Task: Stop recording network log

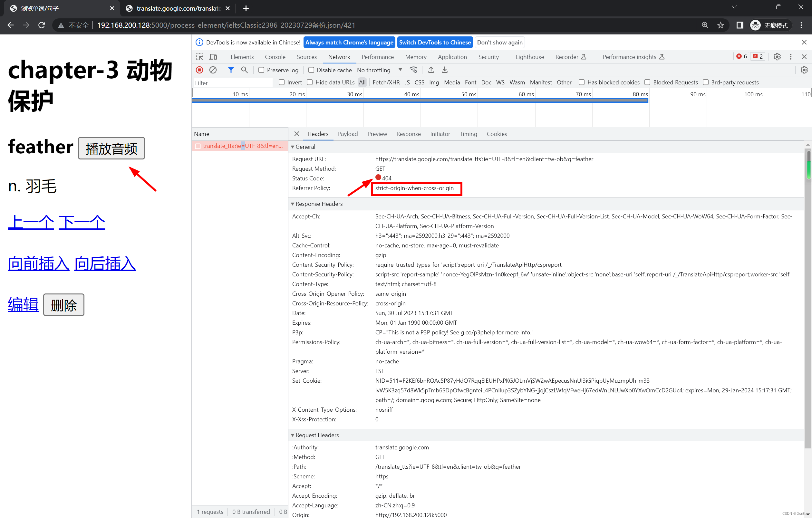Action: 199,70
